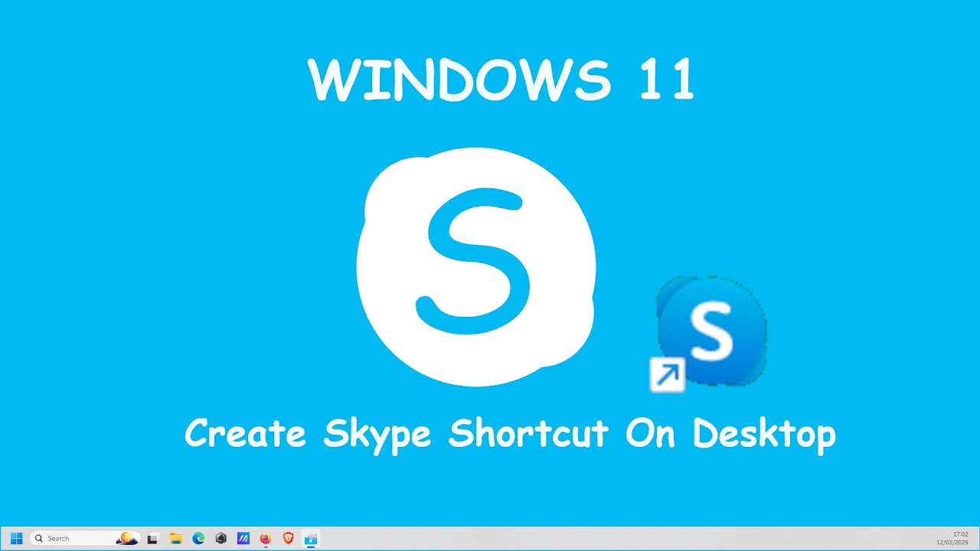Open the blue slash-logo app in taskbar
980x551 pixels.
(243, 539)
